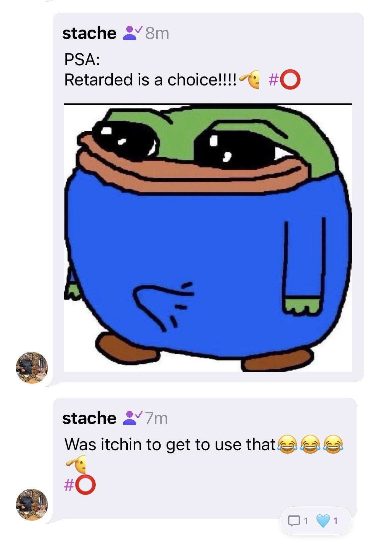This screenshot has width=392, height=541.
Task: View stache's avatar next to image post
Action: pyautogui.click(x=32, y=368)
